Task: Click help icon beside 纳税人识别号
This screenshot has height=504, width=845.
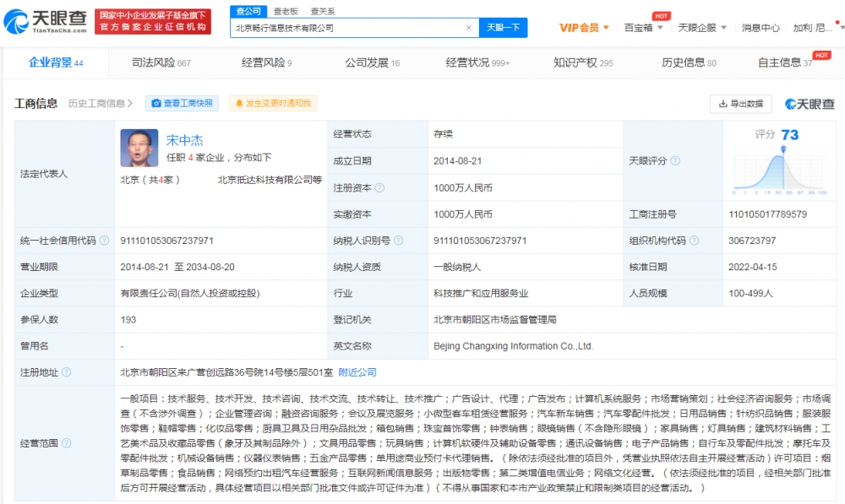Action: click(x=398, y=241)
